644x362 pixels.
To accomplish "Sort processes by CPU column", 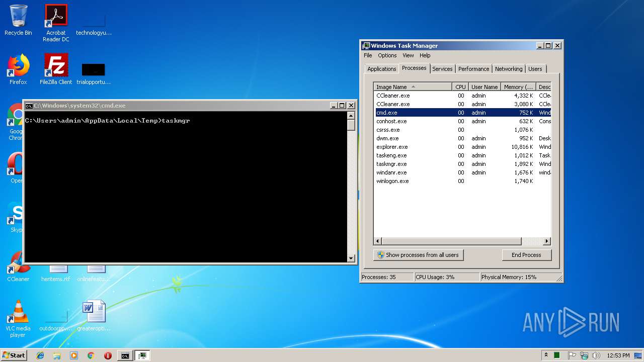I will 460,87.
